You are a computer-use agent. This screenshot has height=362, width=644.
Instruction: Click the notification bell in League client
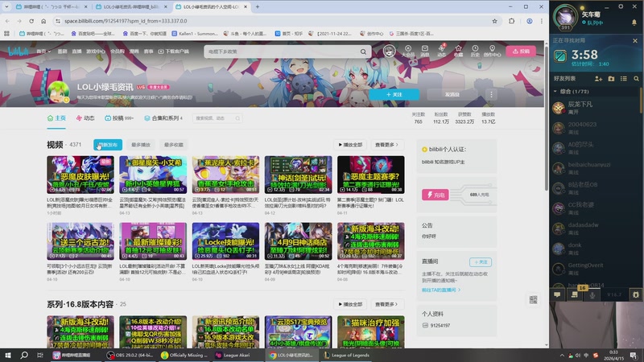[634, 22]
